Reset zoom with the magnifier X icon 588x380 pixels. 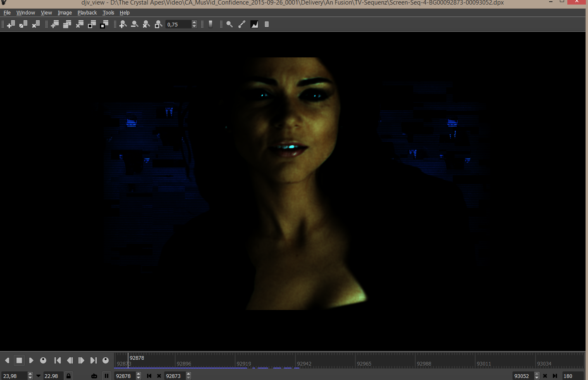[x=146, y=24]
